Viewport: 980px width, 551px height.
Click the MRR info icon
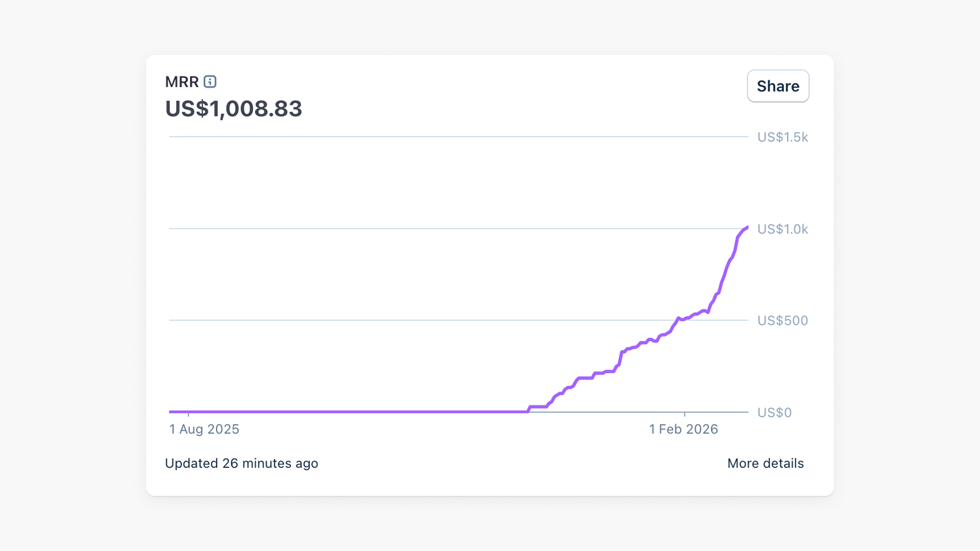[x=210, y=82]
